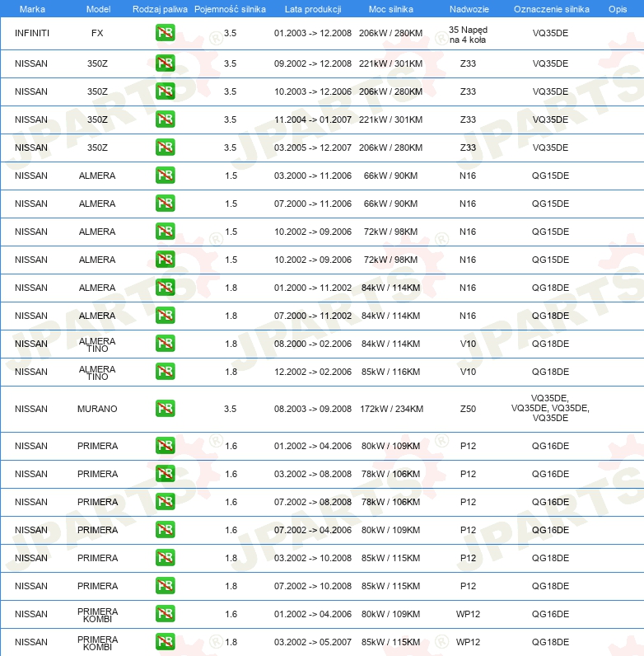Click fuel icon for 350Z 11.2004 -> 01.2007
Screen dimensions: 644x656
pos(166,119)
